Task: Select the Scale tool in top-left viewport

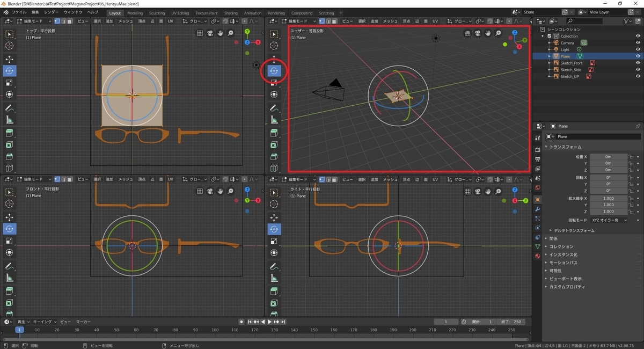Action: tap(10, 83)
